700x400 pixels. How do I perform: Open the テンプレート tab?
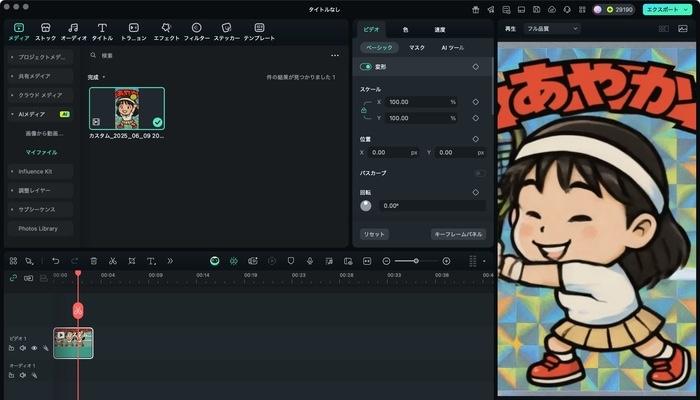259,32
